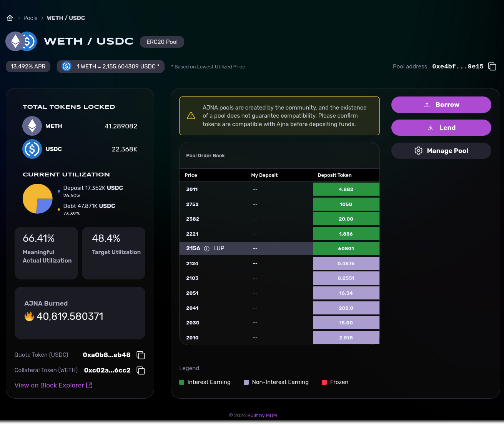Copy the pool address
Screen dimensions: 504x424
pos(492,67)
